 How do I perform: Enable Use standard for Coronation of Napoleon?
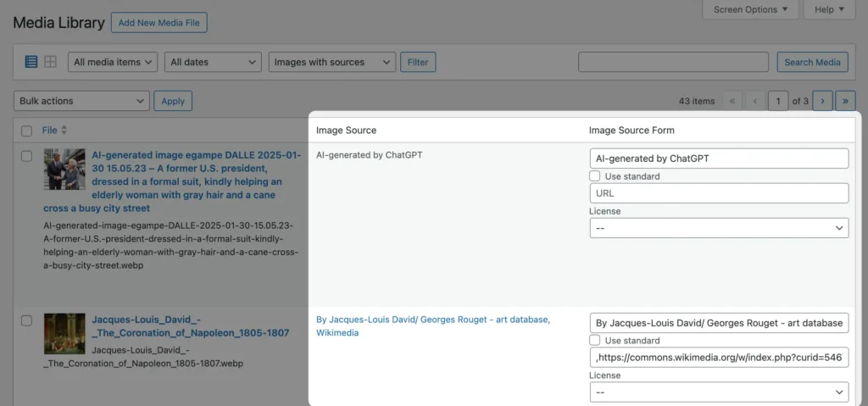(x=594, y=340)
